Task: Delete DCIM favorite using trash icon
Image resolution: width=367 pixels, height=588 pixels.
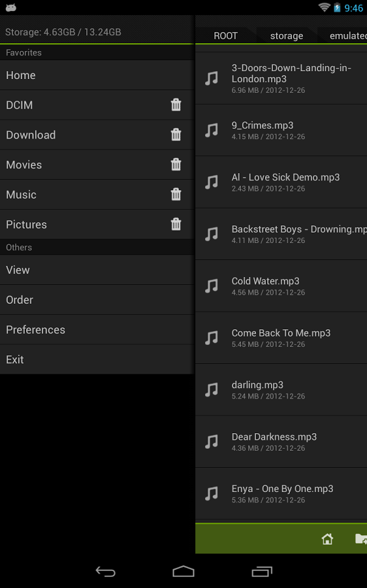Action: click(x=176, y=105)
